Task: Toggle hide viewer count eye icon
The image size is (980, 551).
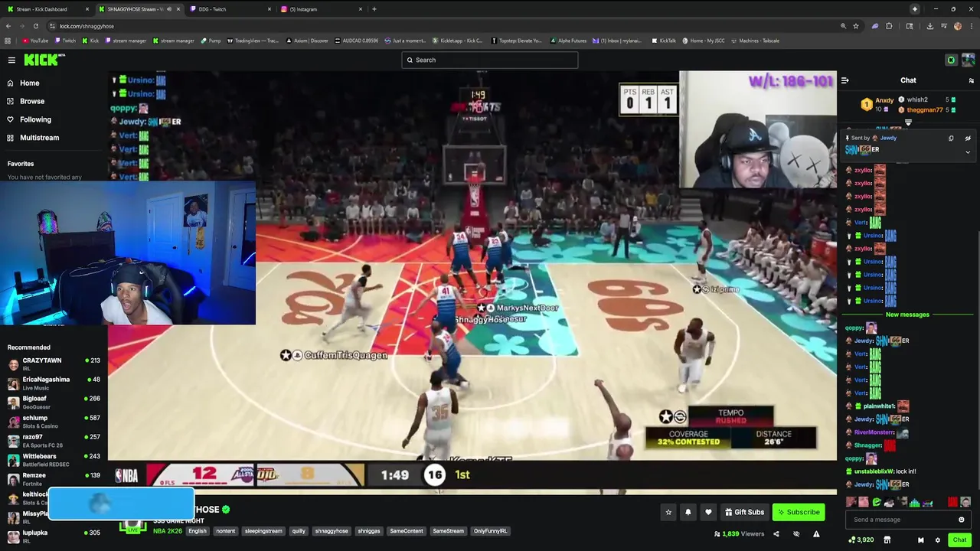Action: pyautogui.click(x=796, y=534)
